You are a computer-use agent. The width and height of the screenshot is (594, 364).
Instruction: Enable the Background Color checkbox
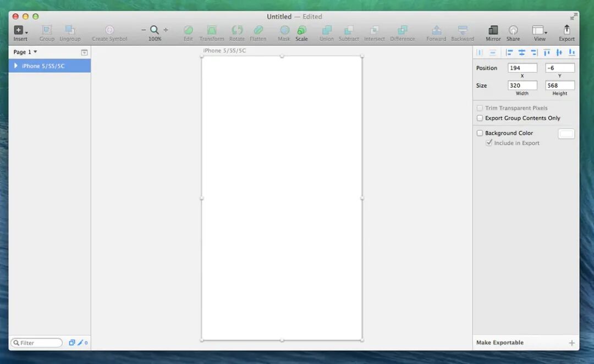(480, 133)
